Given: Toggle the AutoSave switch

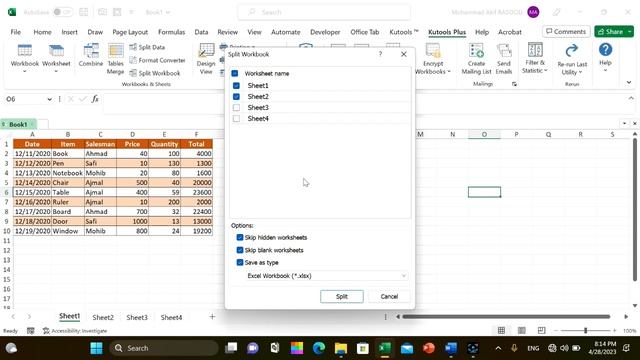Looking at the screenshot, I should point(62,12).
